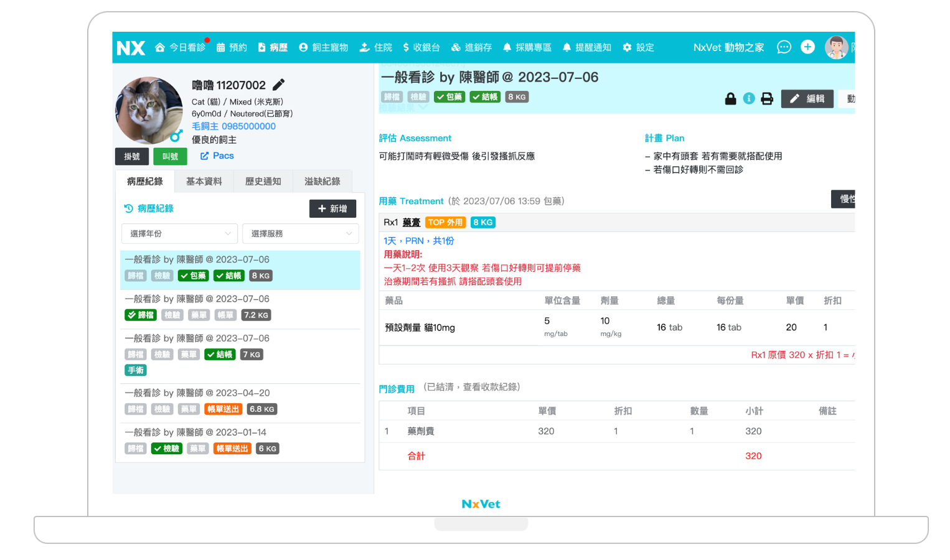
Task: Switch to the 基本資料 tab
Action: pyautogui.click(x=204, y=182)
